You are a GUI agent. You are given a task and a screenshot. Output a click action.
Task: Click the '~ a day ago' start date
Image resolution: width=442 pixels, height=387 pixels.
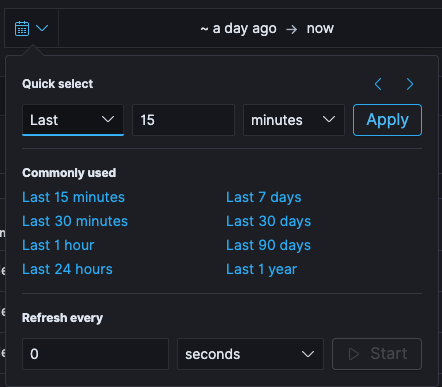(238, 29)
